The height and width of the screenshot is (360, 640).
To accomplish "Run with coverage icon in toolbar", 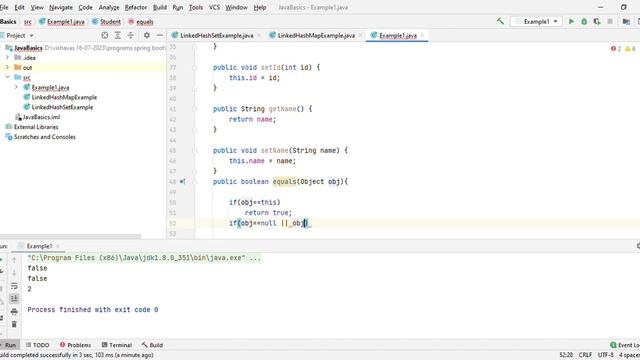I will pyautogui.click(x=597, y=21).
